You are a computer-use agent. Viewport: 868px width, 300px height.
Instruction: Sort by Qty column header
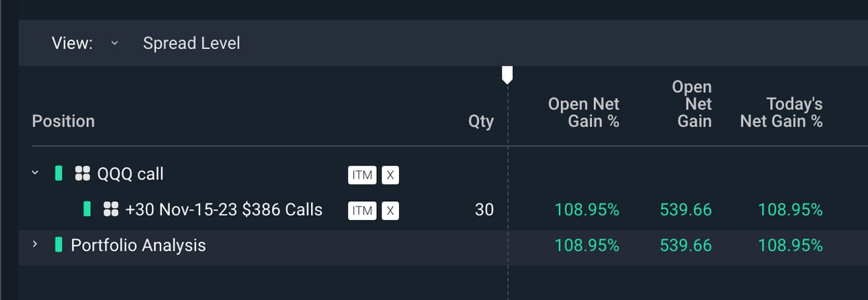tap(481, 121)
